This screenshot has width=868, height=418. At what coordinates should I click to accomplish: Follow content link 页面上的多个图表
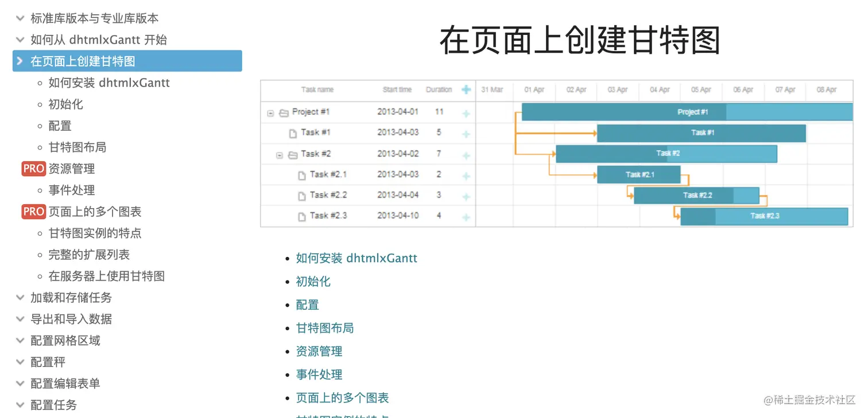click(x=343, y=398)
